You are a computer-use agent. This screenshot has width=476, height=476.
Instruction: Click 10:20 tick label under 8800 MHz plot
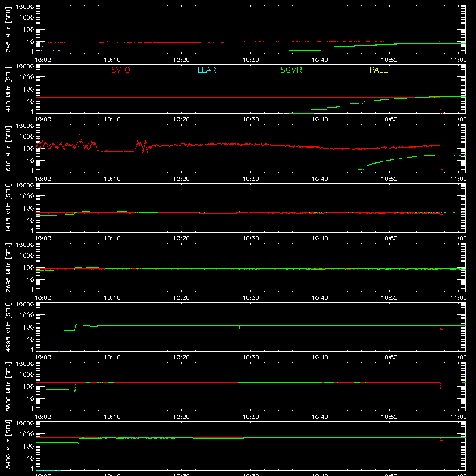click(x=181, y=417)
